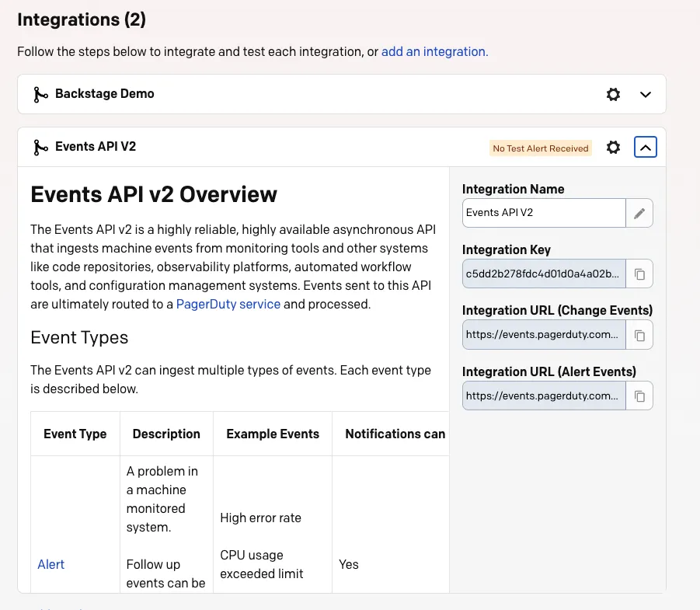
Task: Copy the Alert Events integration URL
Action: pyautogui.click(x=639, y=396)
